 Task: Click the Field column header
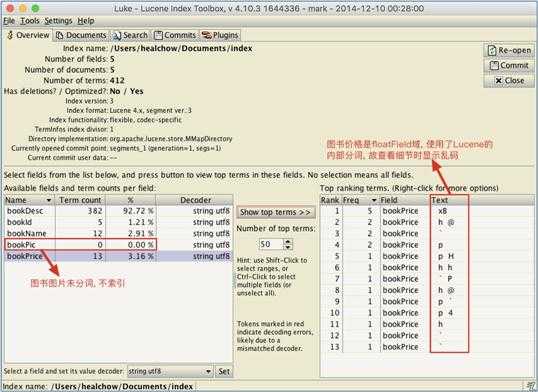404,200
